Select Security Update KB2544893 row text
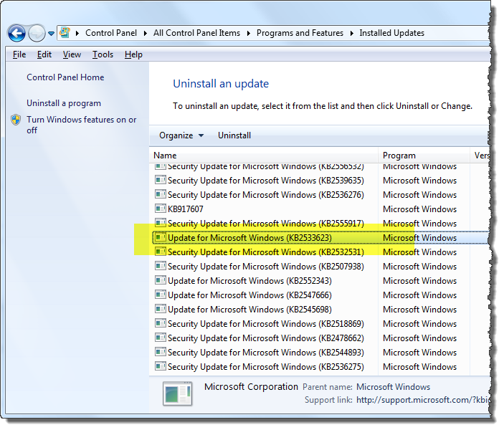The image size is (504, 430). (x=266, y=353)
